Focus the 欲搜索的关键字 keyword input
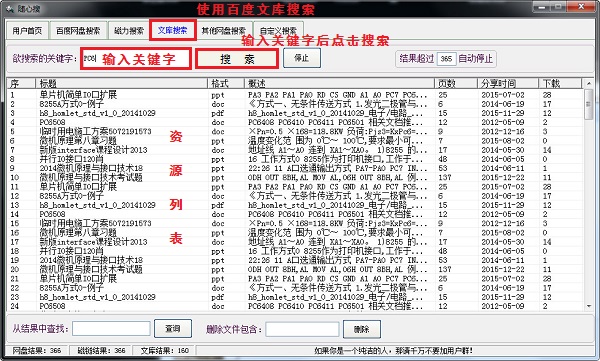 [x=136, y=59]
